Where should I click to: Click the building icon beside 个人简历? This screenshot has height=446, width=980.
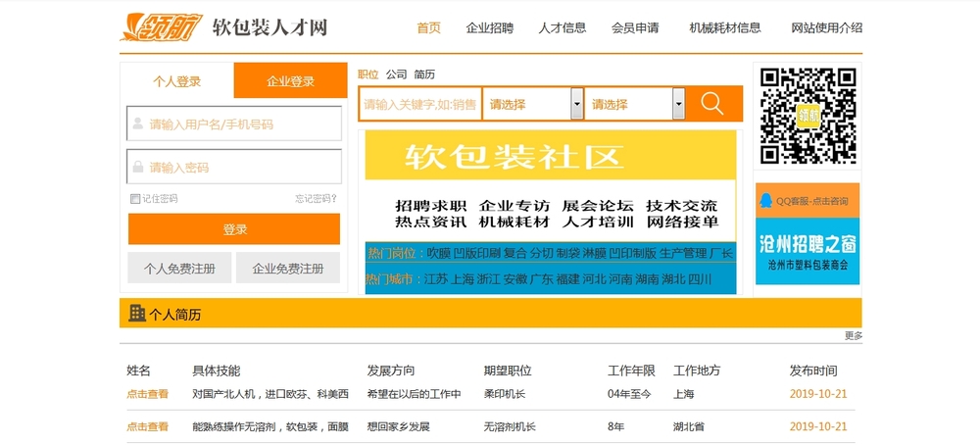click(x=137, y=313)
